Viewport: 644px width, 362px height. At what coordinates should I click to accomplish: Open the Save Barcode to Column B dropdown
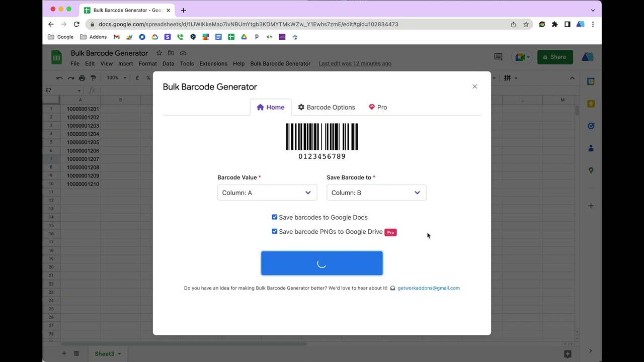(x=376, y=193)
